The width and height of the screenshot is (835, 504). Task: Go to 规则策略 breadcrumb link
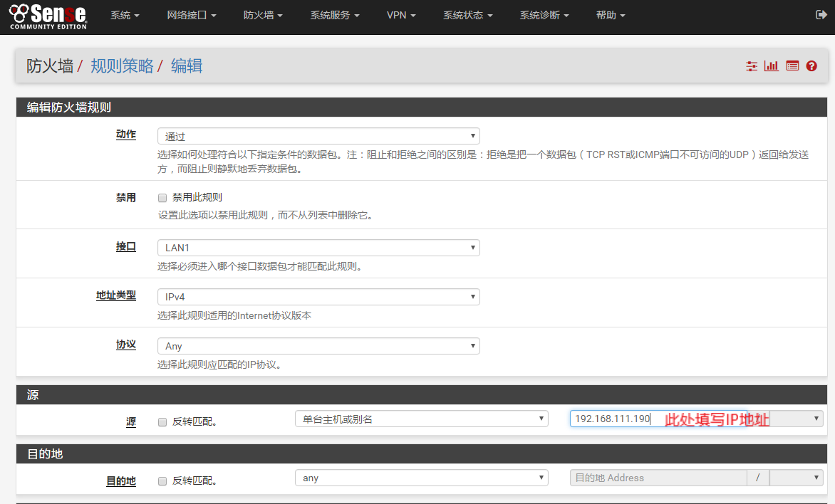[122, 66]
